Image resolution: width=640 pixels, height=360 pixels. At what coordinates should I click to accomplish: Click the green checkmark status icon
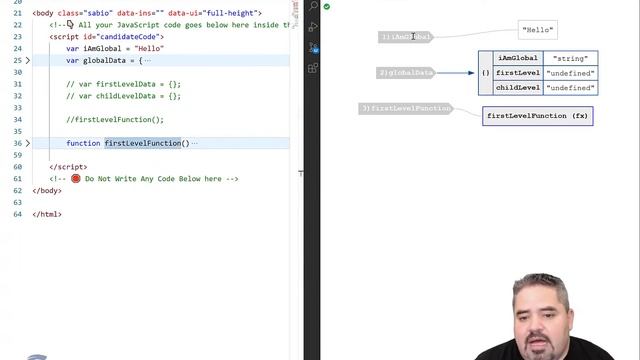tap(327, 7)
